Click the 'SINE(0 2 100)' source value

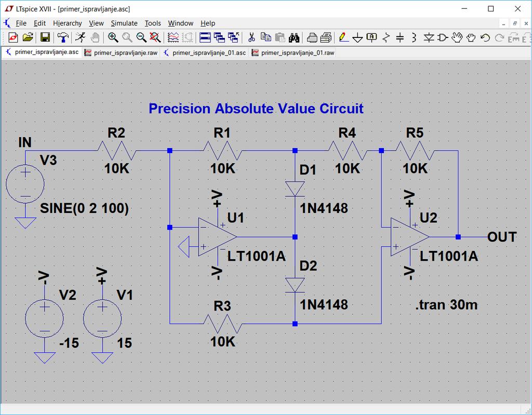pos(84,208)
